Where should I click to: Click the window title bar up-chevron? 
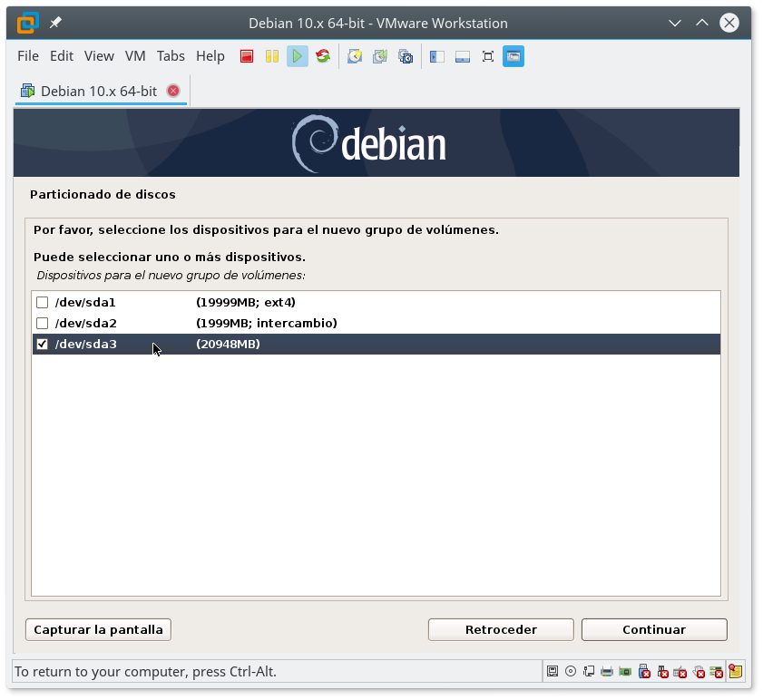[701, 23]
